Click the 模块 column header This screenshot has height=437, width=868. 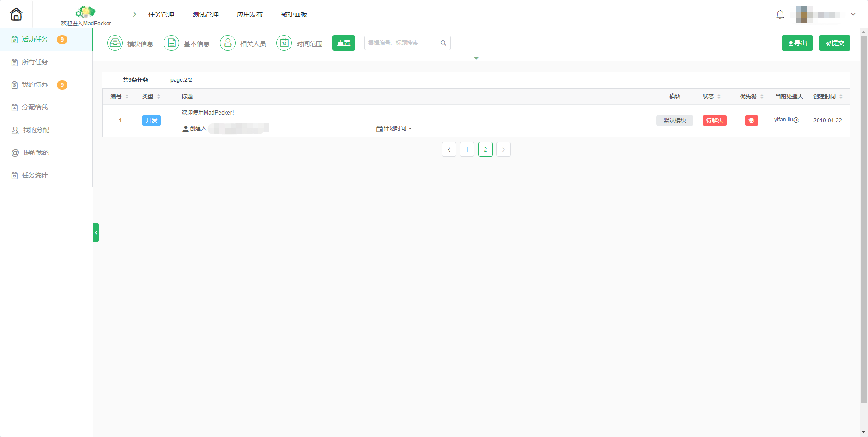pos(675,97)
